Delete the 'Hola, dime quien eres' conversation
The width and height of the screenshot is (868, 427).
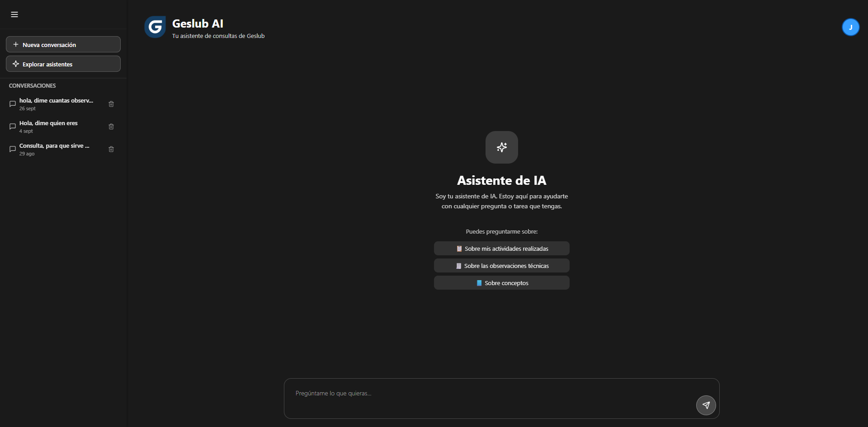pyautogui.click(x=111, y=127)
